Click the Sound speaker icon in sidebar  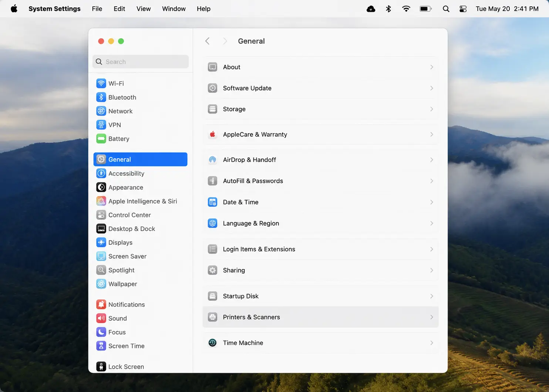click(101, 318)
